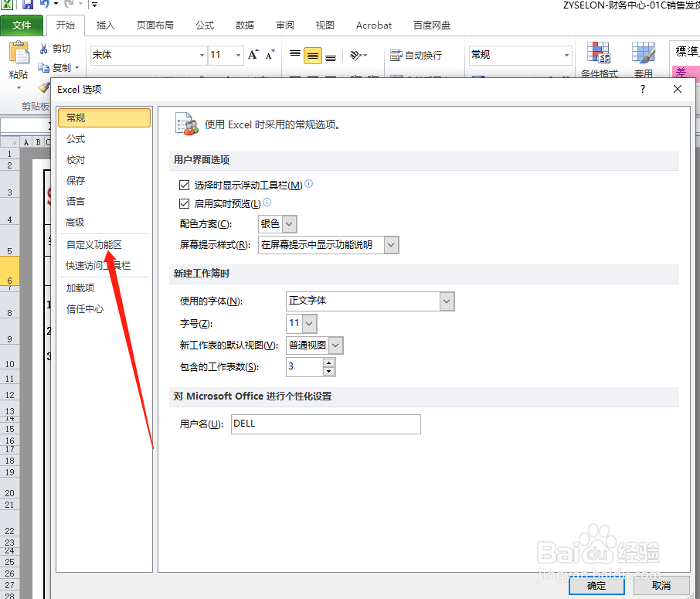Select 自定义功能区 in options list
700x599 pixels.
point(104,245)
